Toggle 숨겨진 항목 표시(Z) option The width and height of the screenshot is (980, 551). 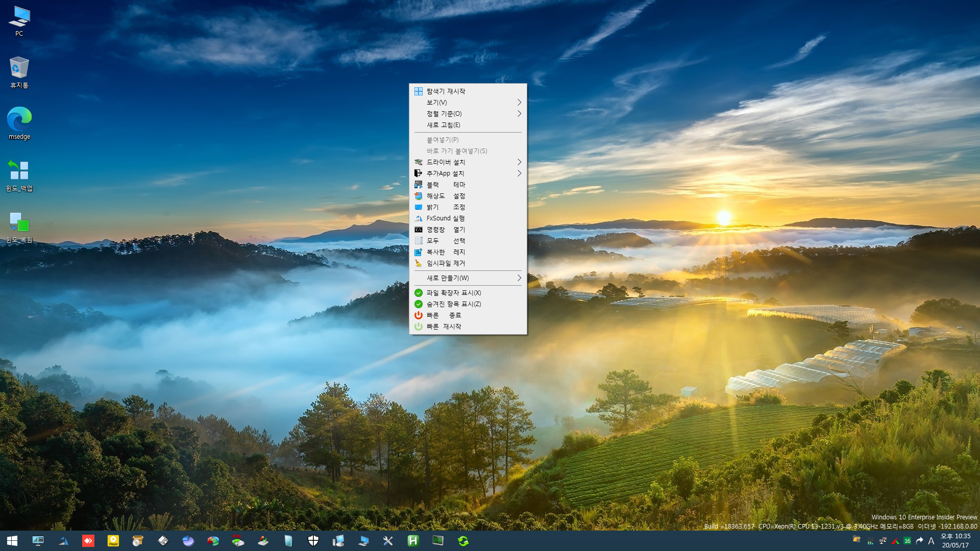tap(468, 304)
